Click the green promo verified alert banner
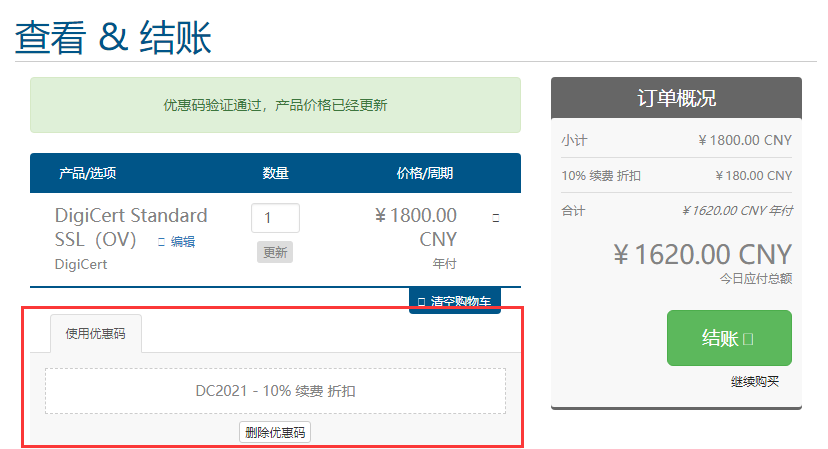 coord(275,105)
